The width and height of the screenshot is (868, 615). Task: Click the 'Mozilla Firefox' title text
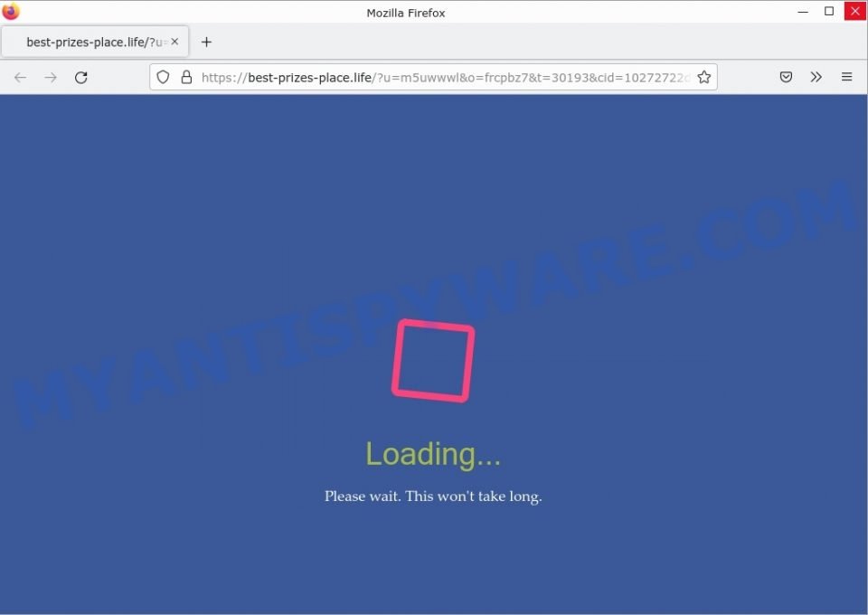406,13
